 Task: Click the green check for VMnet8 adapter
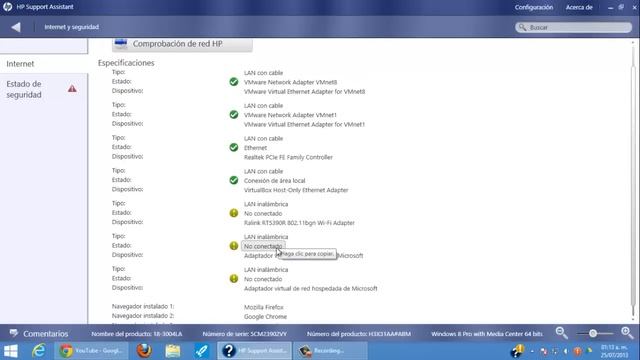point(233,82)
